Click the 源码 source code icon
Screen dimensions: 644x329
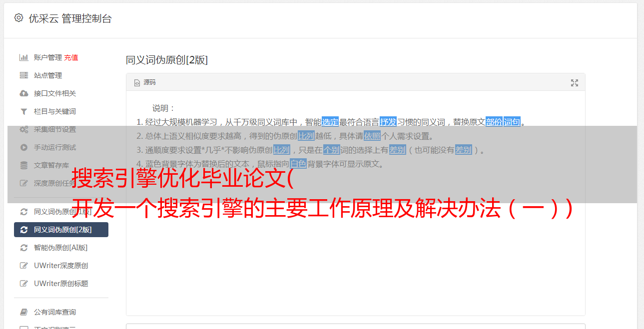(x=137, y=83)
